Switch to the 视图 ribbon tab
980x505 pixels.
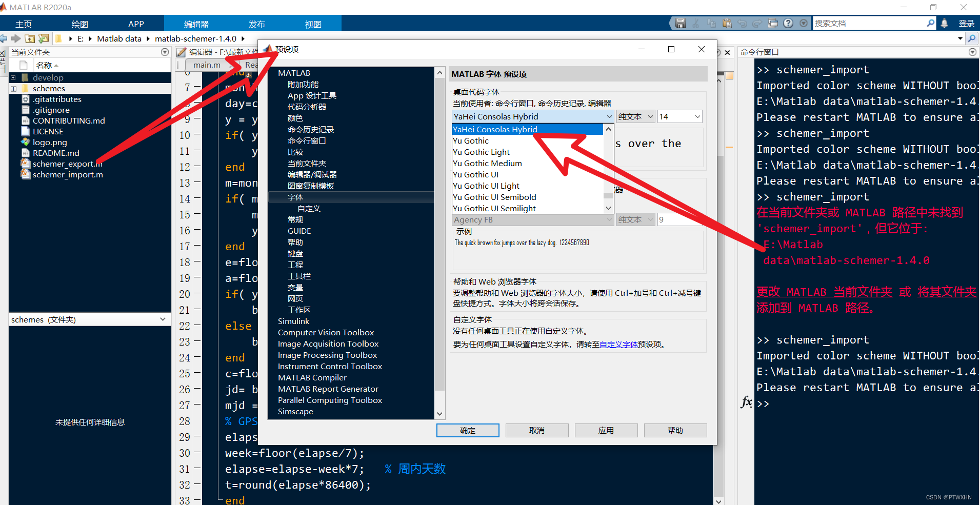tap(313, 24)
